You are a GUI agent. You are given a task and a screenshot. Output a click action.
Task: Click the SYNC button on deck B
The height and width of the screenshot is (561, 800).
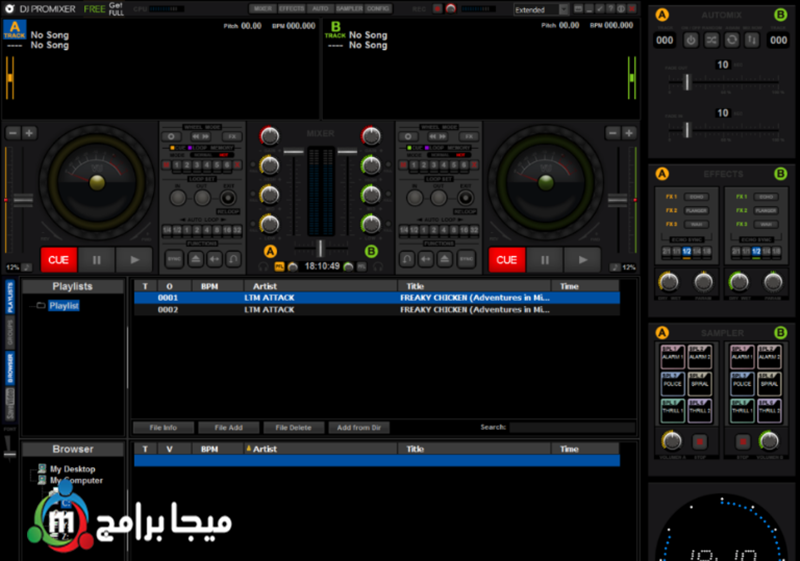pos(466,259)
